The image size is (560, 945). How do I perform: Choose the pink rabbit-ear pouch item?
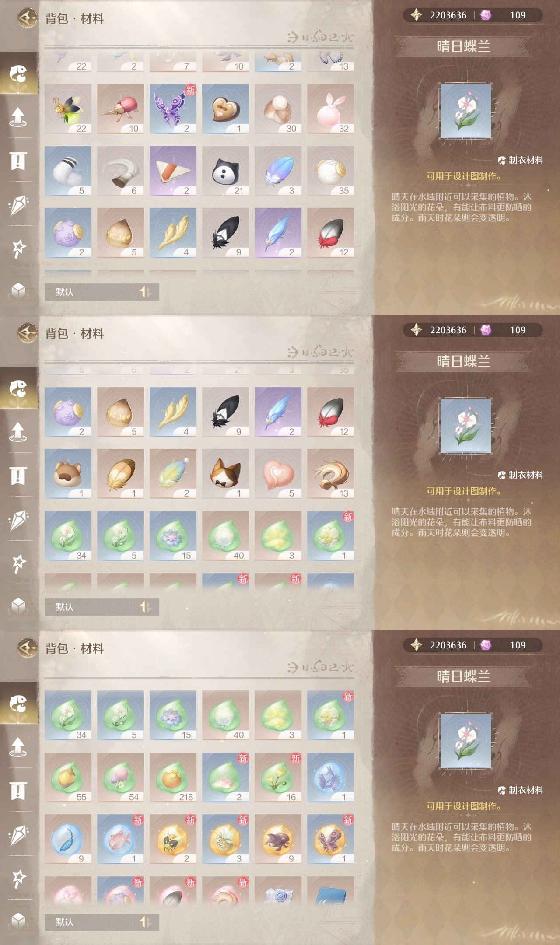coord(330,109)
